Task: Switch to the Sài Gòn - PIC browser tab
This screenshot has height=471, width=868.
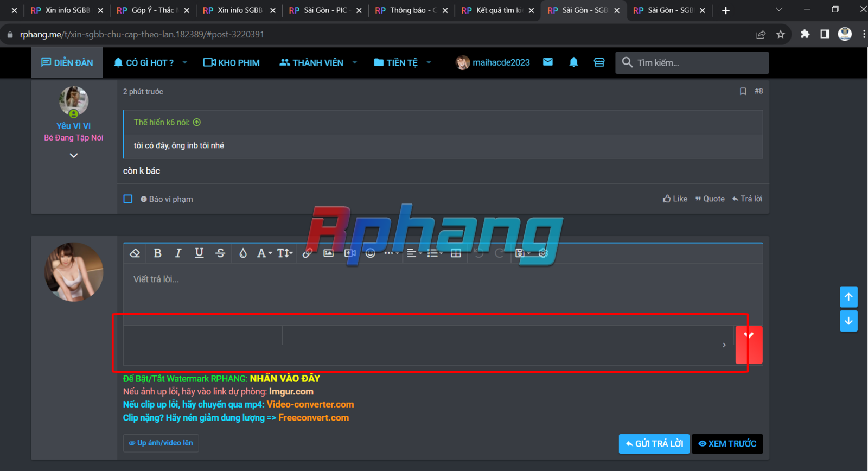Action: point(325,10)
